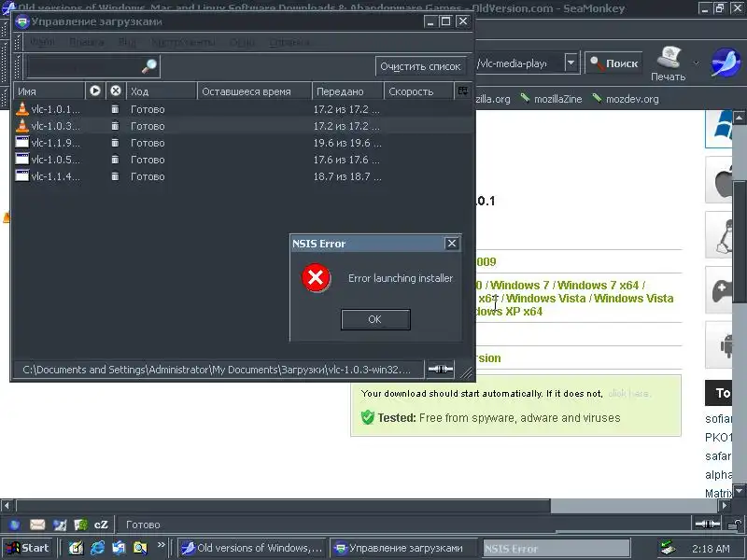Open the Инструменты menu in download manager
The height and width of the screenshot is (560, 747).
coord(183,42)
